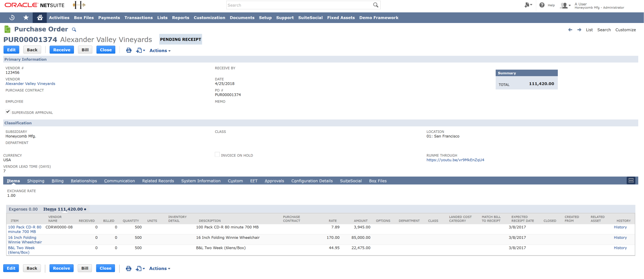Screen dimensions: 644x279
Task: Open History for the B&L Two Week row
Action: (x=620, y=248)
